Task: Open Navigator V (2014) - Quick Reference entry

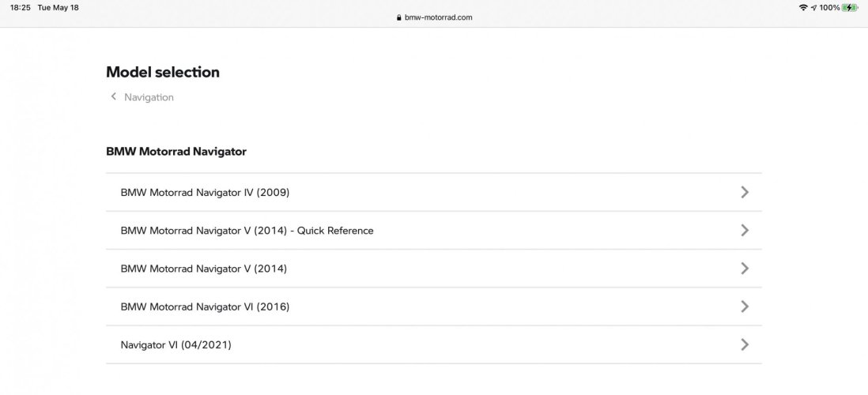Action: point(433,230)
